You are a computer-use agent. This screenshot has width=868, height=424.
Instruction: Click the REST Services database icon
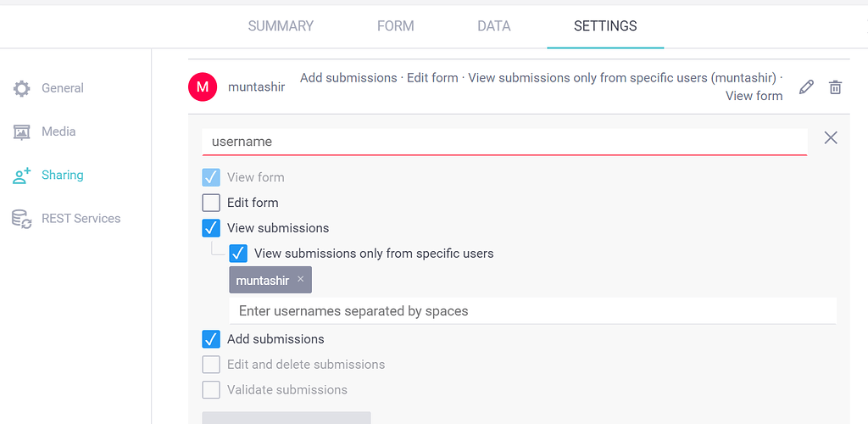[21, 219]
